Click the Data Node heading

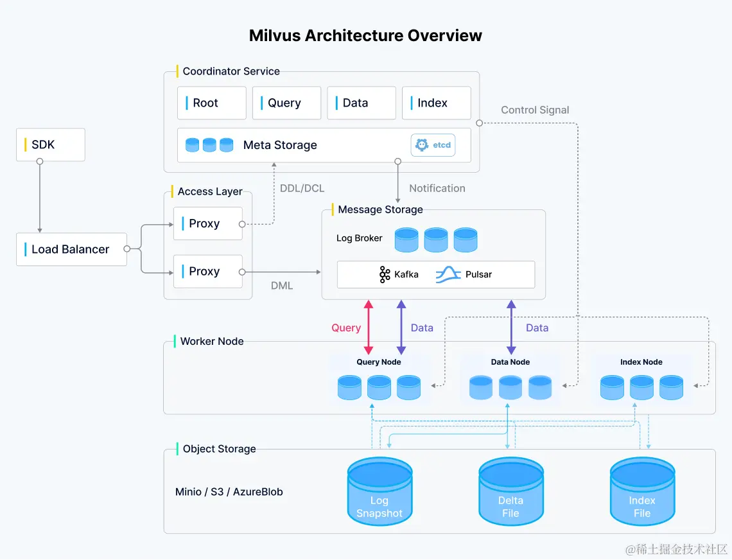coord(510,362)
